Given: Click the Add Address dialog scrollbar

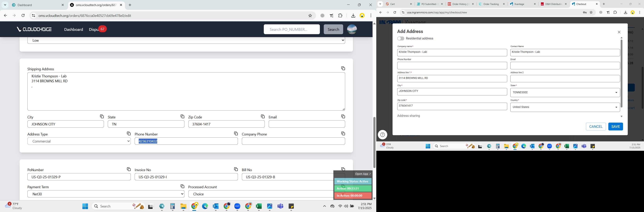Looking at the screenshot, I should click(x=621, y=73).
